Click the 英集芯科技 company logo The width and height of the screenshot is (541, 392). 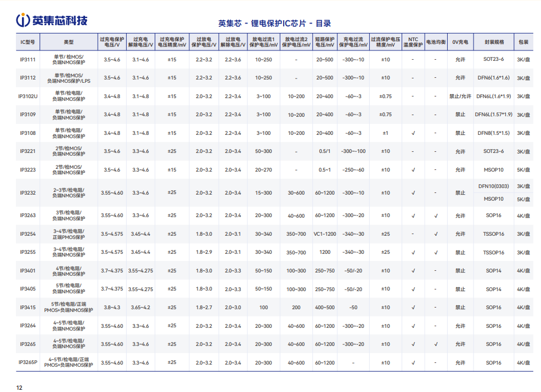[52, 20]
